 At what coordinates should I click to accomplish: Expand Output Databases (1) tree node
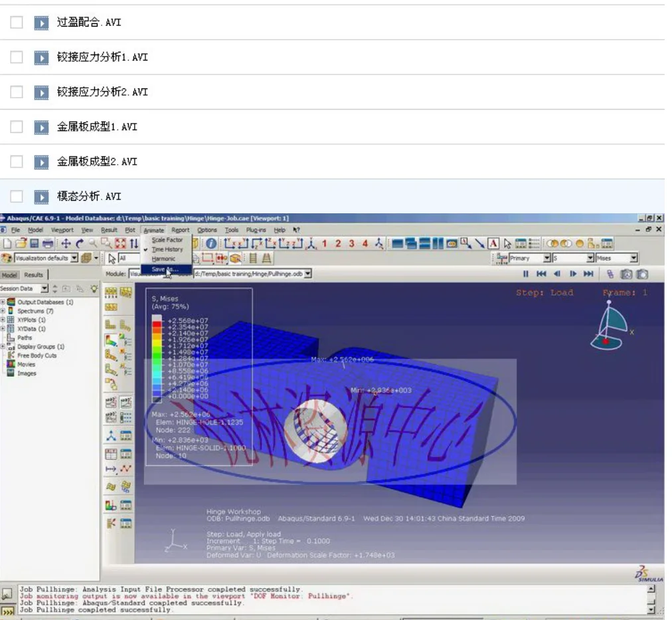coord(3,302)
